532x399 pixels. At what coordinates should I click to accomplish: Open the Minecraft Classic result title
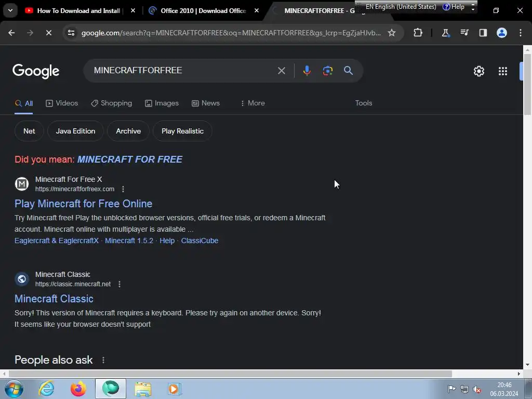[54, 299]
